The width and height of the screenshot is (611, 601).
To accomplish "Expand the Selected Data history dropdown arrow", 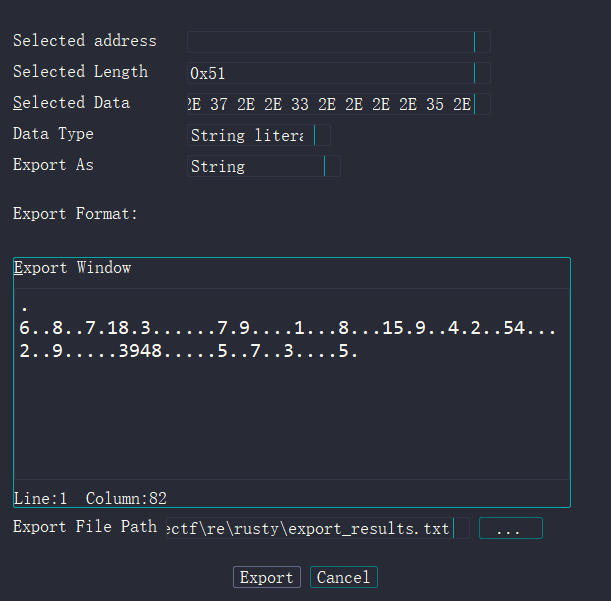I will [x=482, y=104].
